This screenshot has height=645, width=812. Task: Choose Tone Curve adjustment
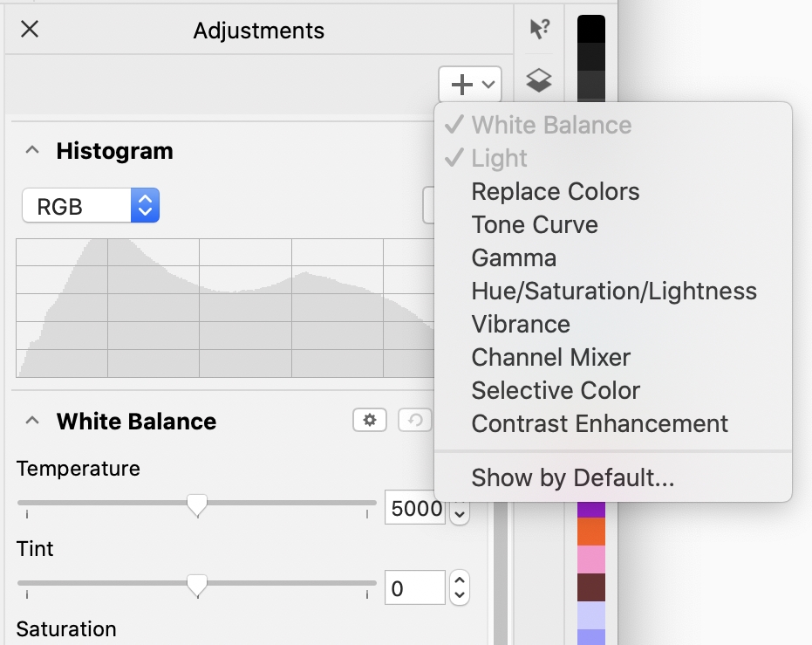coord(535,225)
